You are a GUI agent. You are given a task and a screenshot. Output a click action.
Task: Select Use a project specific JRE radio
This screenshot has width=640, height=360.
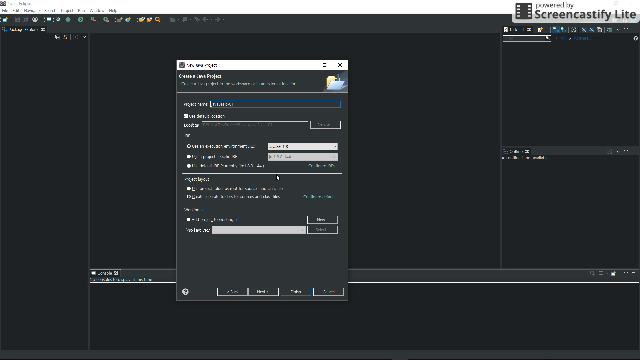[189, 157]
